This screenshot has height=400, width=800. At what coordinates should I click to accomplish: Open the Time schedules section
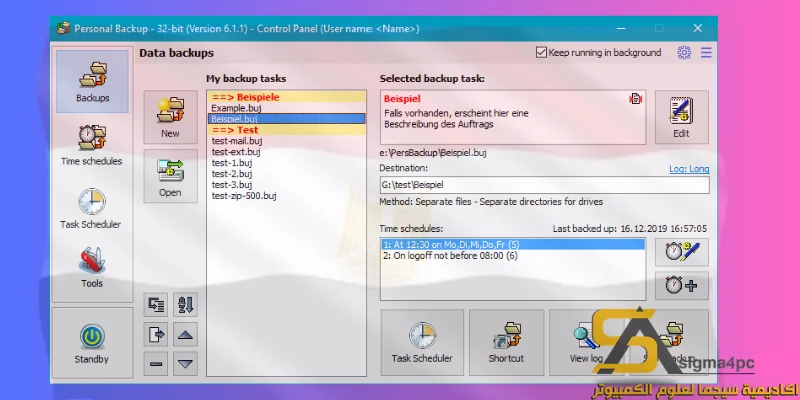tap(92, 145)
